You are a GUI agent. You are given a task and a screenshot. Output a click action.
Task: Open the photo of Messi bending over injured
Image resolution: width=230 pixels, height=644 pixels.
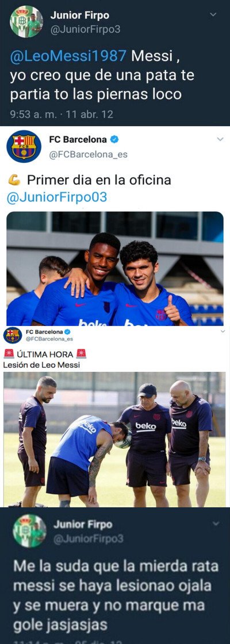pyautogui.click(x=114, y=439)
